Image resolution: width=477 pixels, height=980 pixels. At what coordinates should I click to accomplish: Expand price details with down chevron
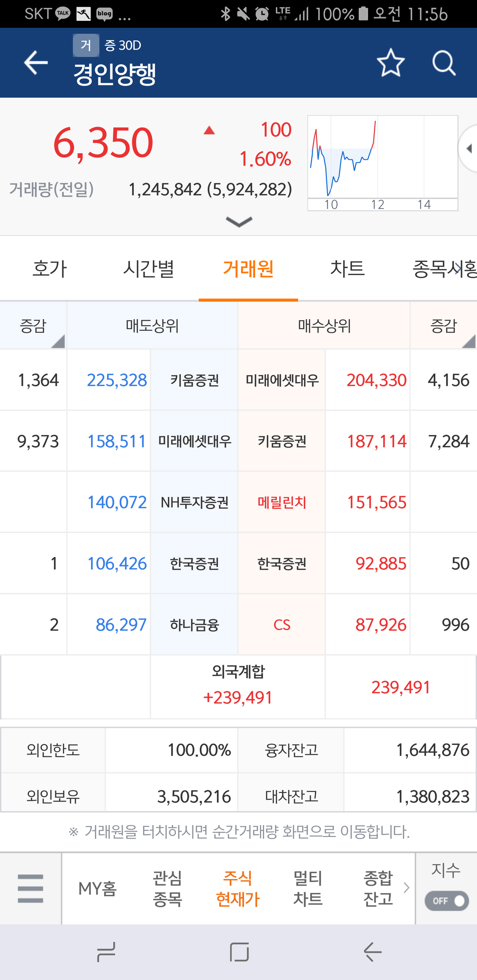pyautogui.click(x=239, y=221)
